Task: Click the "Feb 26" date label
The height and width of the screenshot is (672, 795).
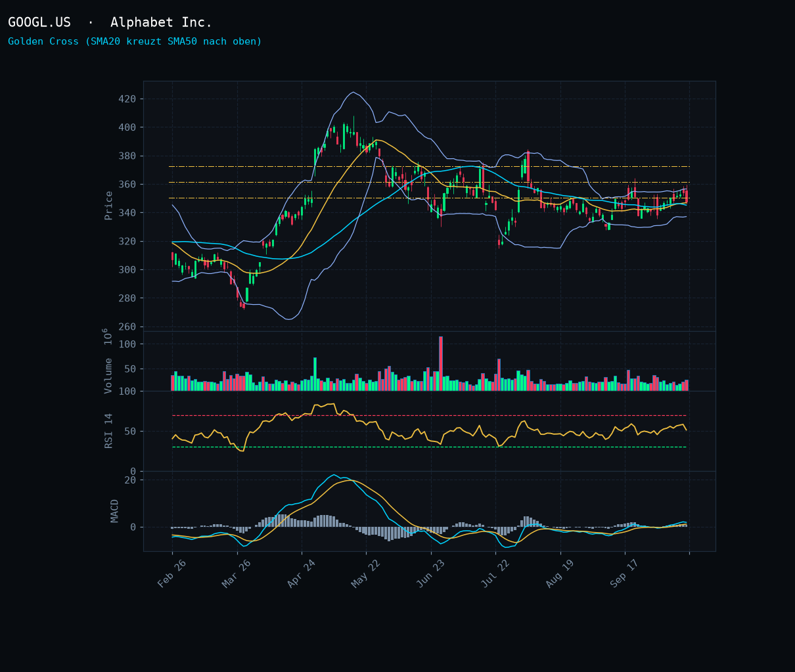Action: pos(172,573)
